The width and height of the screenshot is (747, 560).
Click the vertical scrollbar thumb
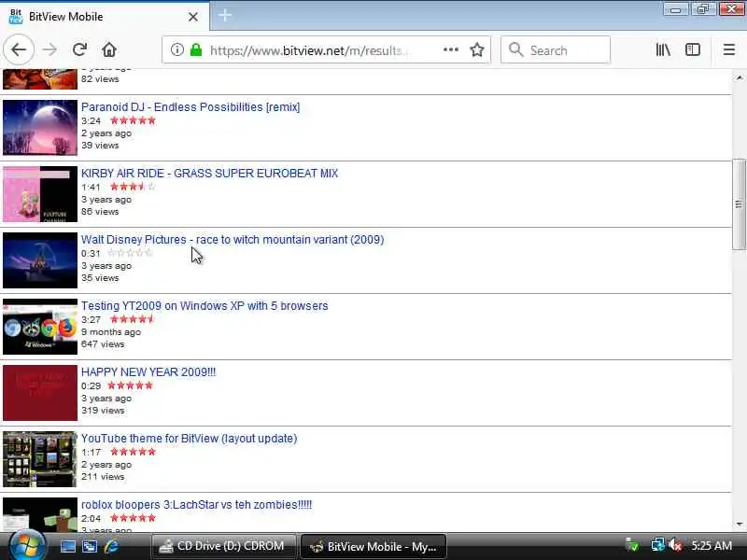pos(739,203)
